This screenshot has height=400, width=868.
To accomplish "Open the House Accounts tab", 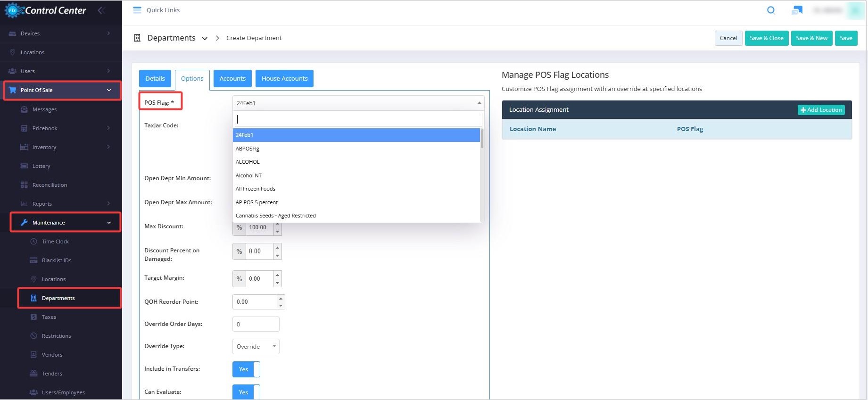I will (284, 79).
